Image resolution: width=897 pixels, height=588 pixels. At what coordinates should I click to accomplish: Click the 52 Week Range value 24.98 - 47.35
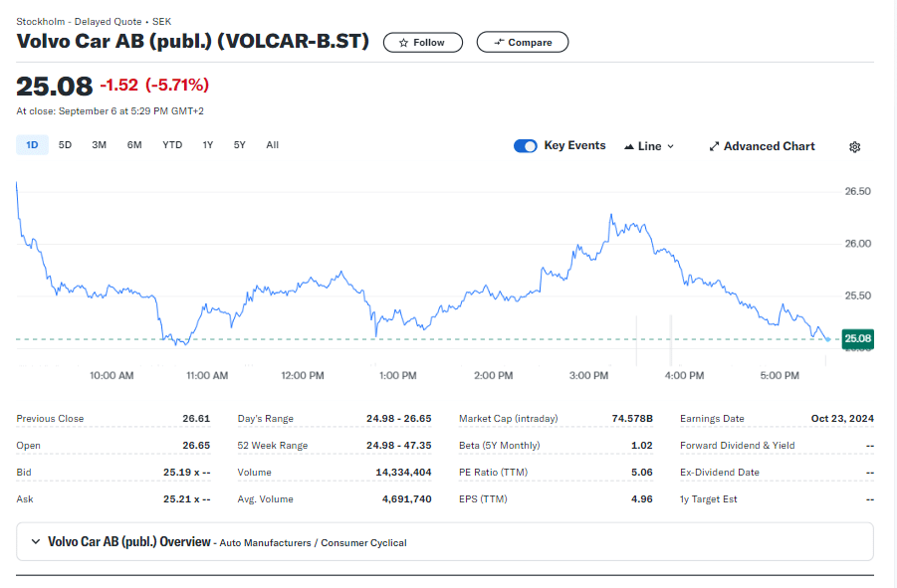point(399,445)
